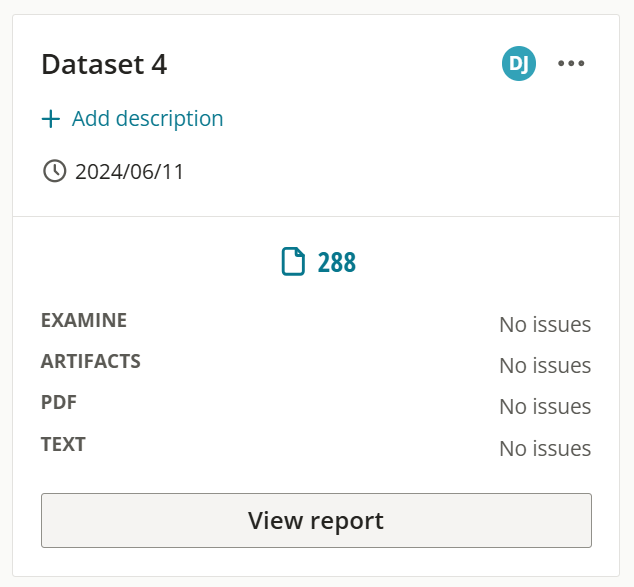
Task: Select the TEXT row label
Action: [63, 444]
